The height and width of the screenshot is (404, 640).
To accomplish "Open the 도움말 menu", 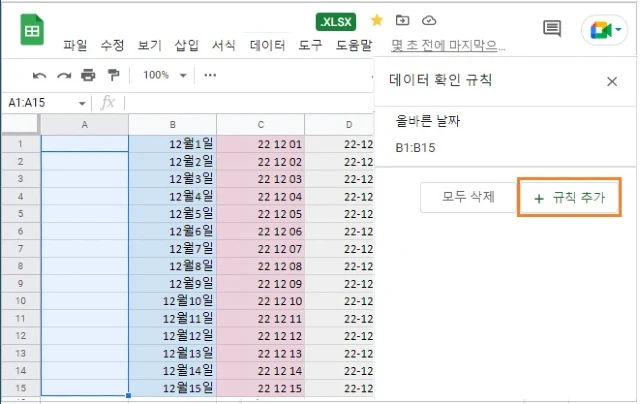I will 354,45.
